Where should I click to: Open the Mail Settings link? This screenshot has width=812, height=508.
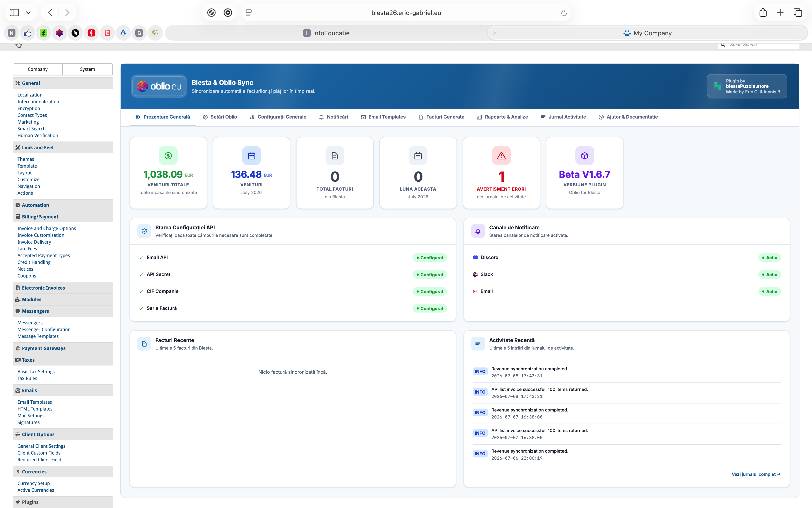coord(31,416)
